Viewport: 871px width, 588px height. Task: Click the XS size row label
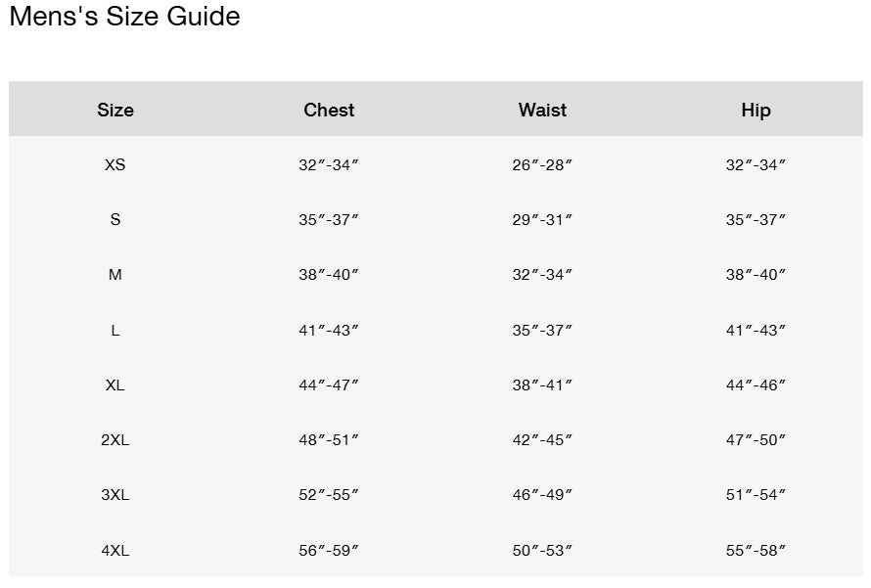click(x=115, y=165)
